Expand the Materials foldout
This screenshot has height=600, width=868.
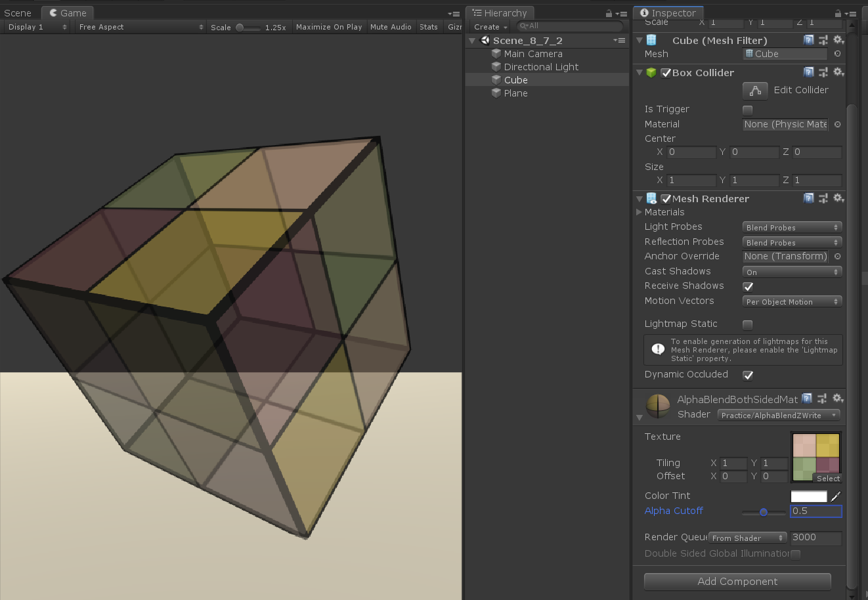tap(639, 212)
